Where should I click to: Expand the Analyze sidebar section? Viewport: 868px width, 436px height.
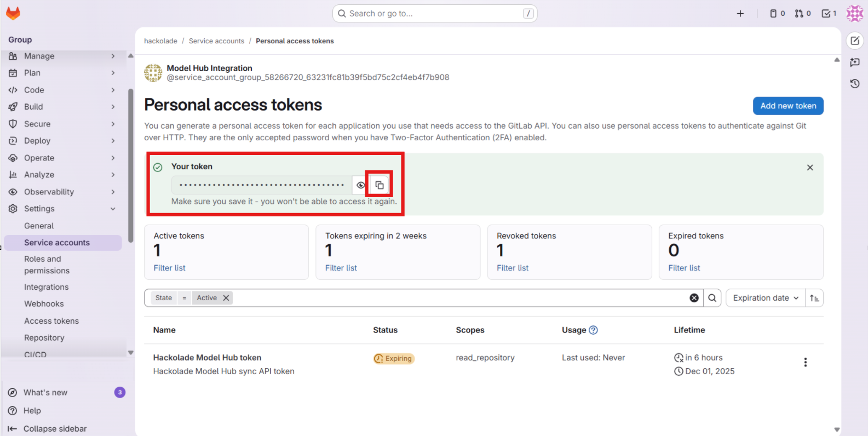63,175
